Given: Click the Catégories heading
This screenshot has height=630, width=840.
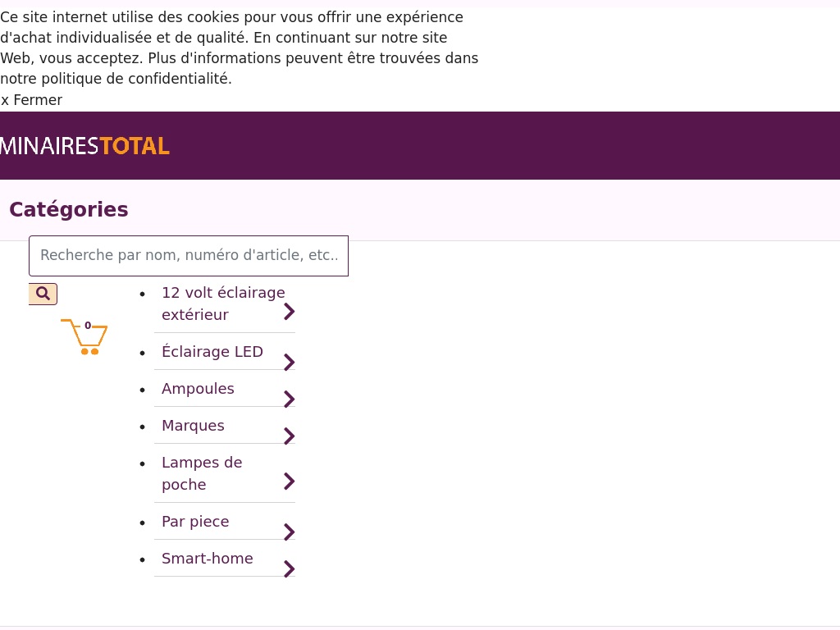Looking at the screenshot, I should 69,210.
